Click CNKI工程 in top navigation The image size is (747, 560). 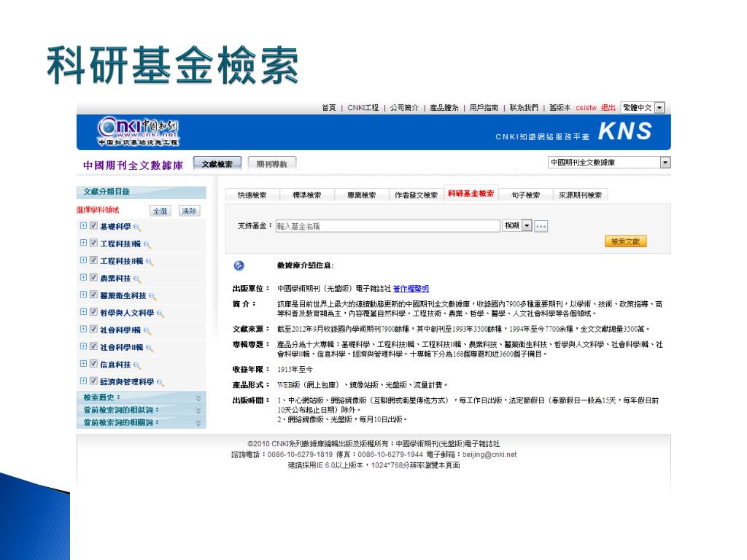(x=363, y=108)
